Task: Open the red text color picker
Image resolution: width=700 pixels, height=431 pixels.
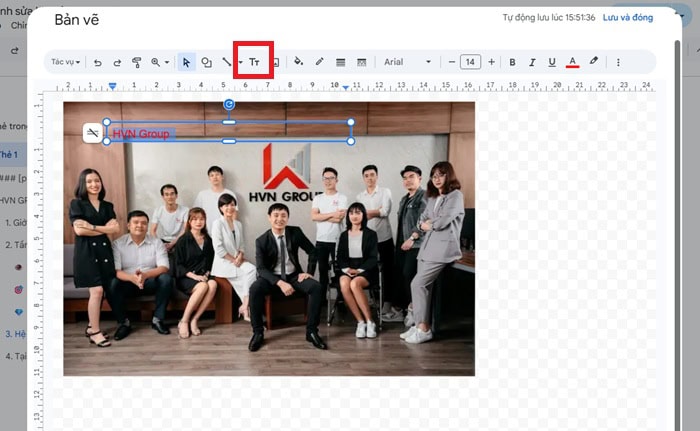Action: point(572,62)
